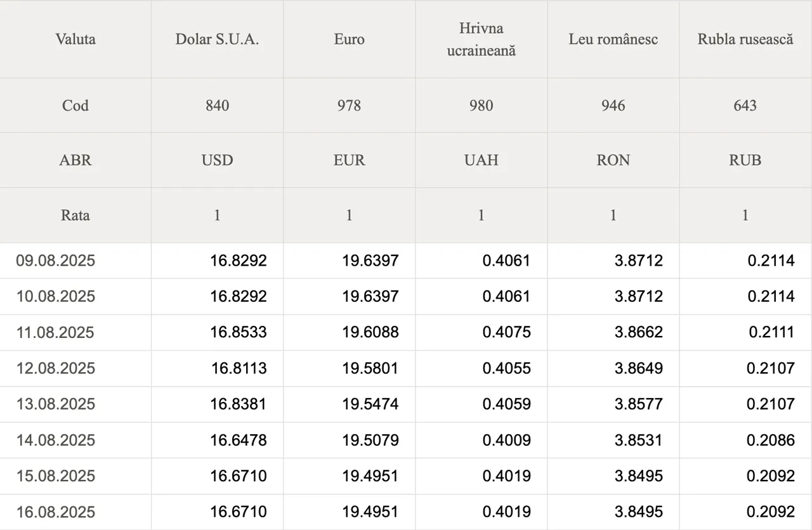Viewport: 812px width, 530px height.
Task: Click the Valuta header label
Action: 75,39
